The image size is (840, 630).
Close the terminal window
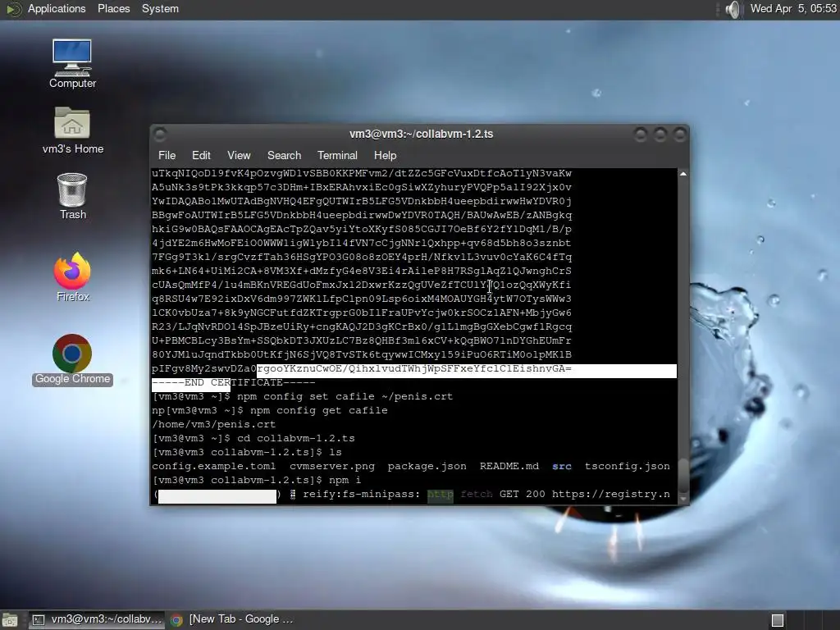(x=680, y=134)
